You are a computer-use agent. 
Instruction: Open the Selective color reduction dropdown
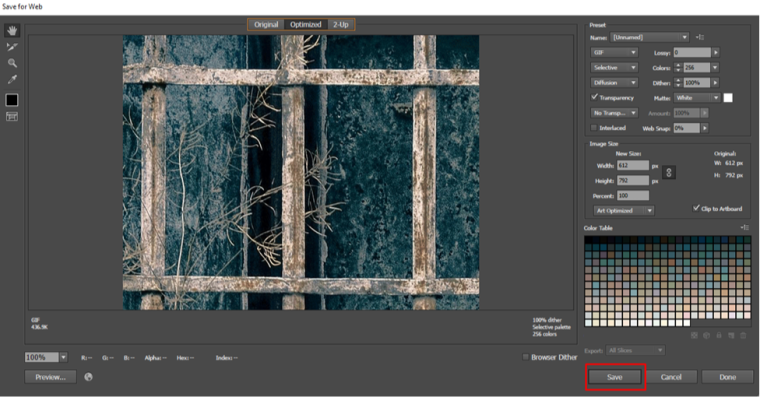point(614,67)
